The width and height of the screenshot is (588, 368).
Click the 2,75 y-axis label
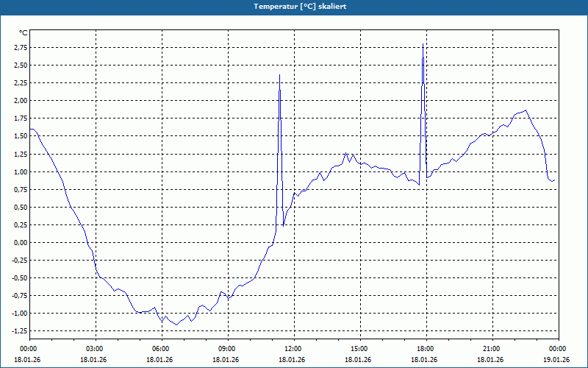21,47
